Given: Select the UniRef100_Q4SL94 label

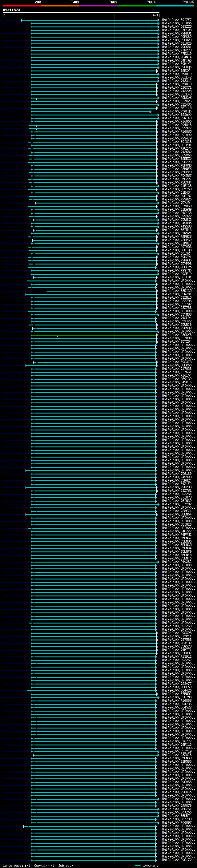Looking at the screenshot, I should (177, 318).
